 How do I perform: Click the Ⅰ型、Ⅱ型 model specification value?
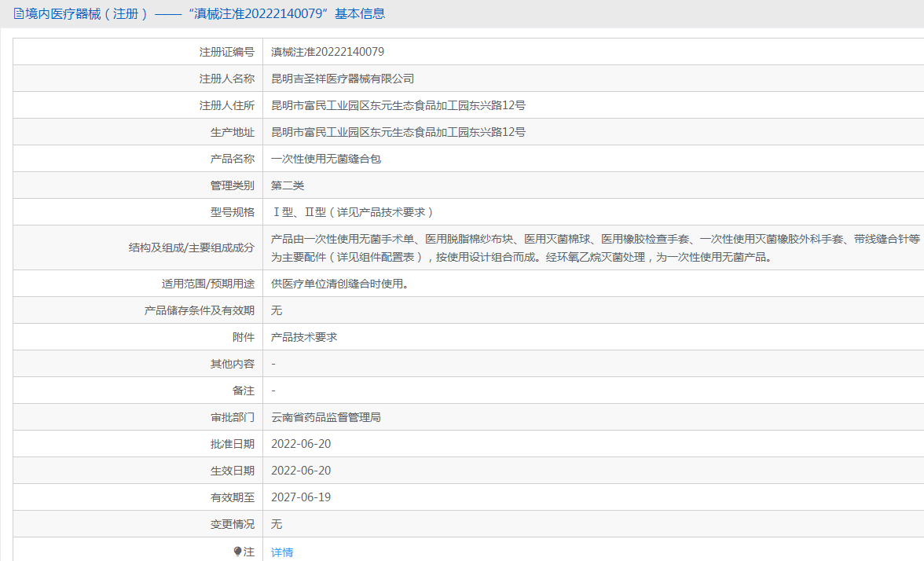pos(353,212)
